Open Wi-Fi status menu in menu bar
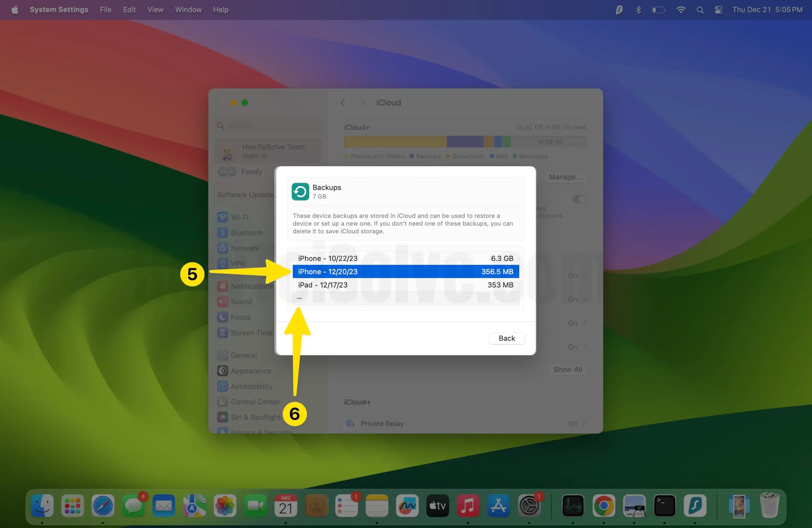The height and width of the screenshot is (528, 812). coord(681,10)
